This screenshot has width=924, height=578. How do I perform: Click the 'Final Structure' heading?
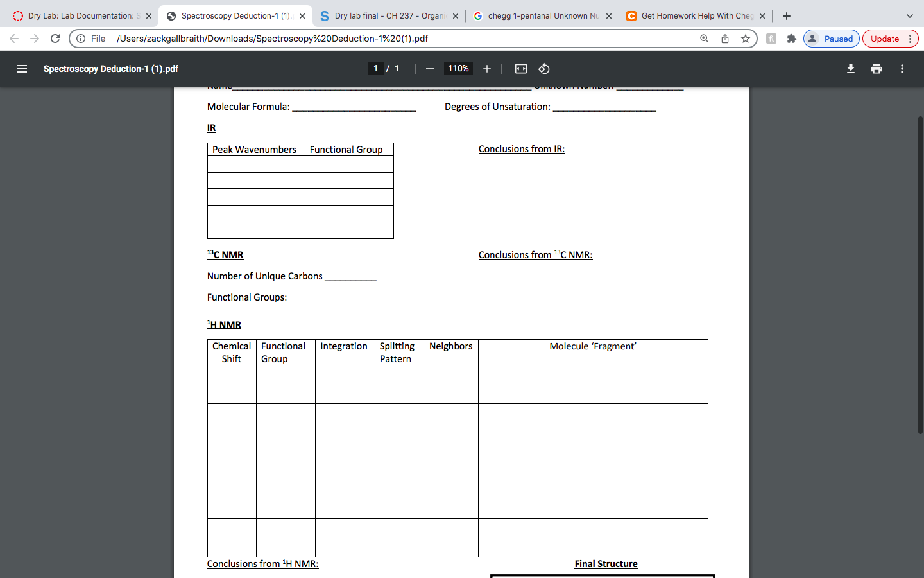tap(606, 564)
